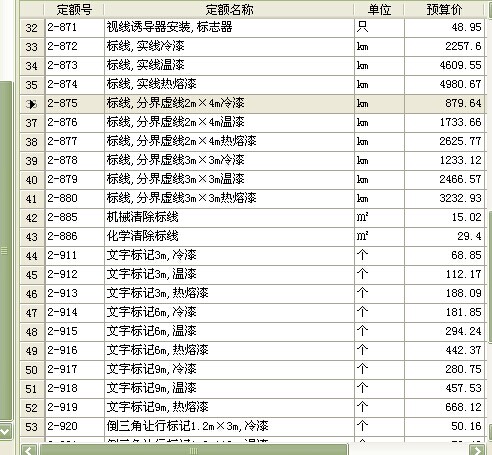Click the left panel's green scrollbar grip
Image resolution: width=492 pixels, height=455 pixels.
pos(4,250)
